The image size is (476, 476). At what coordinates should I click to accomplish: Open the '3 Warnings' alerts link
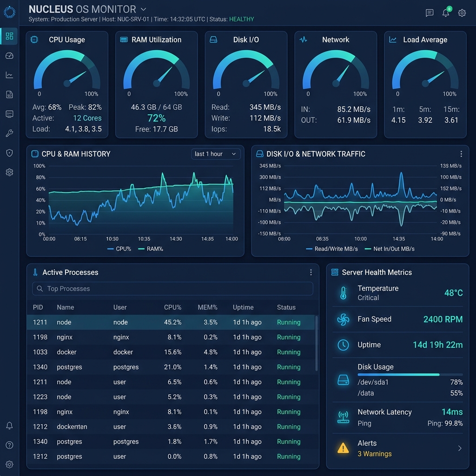coord(375,454)
